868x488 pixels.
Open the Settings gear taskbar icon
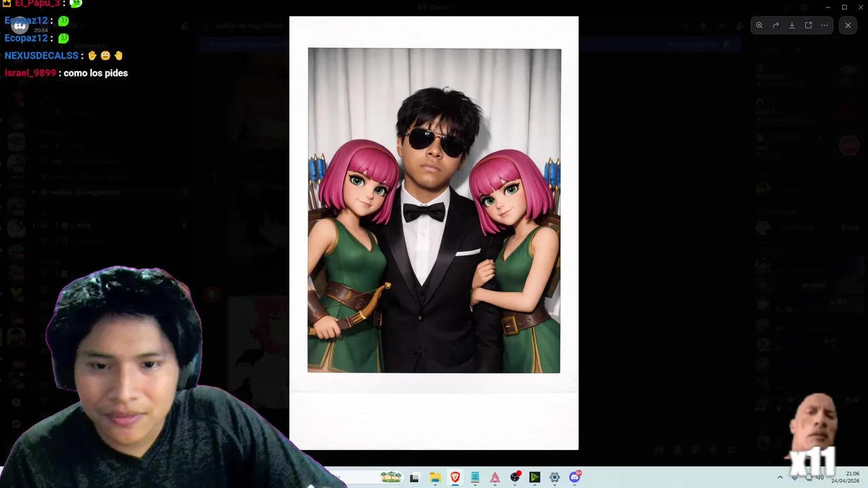click(555, 477)
